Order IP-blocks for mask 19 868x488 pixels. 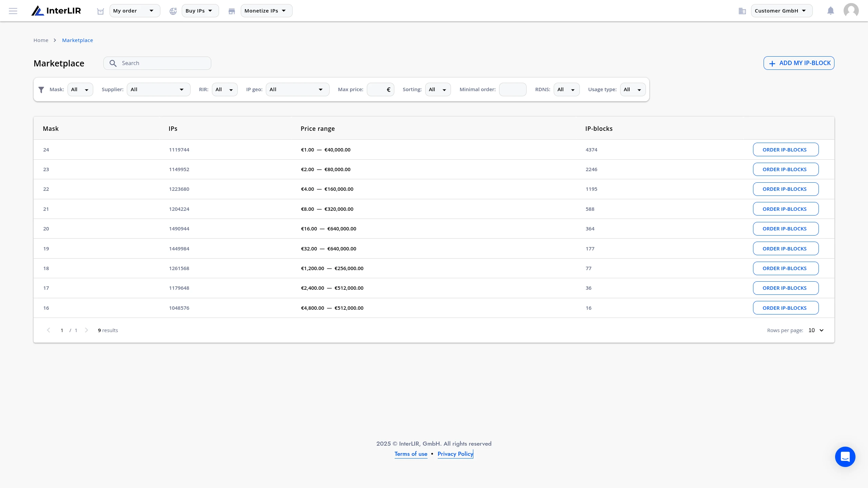tap(786, 248)
